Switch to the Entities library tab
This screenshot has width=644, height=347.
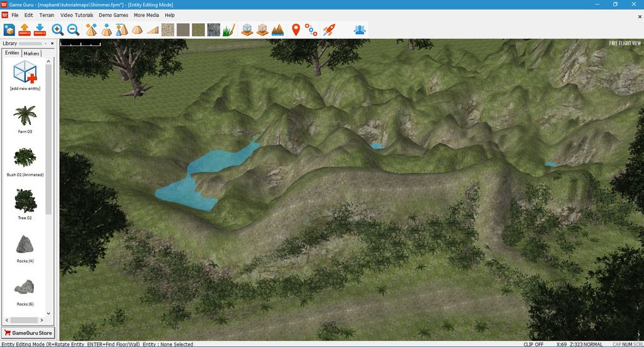12,53
